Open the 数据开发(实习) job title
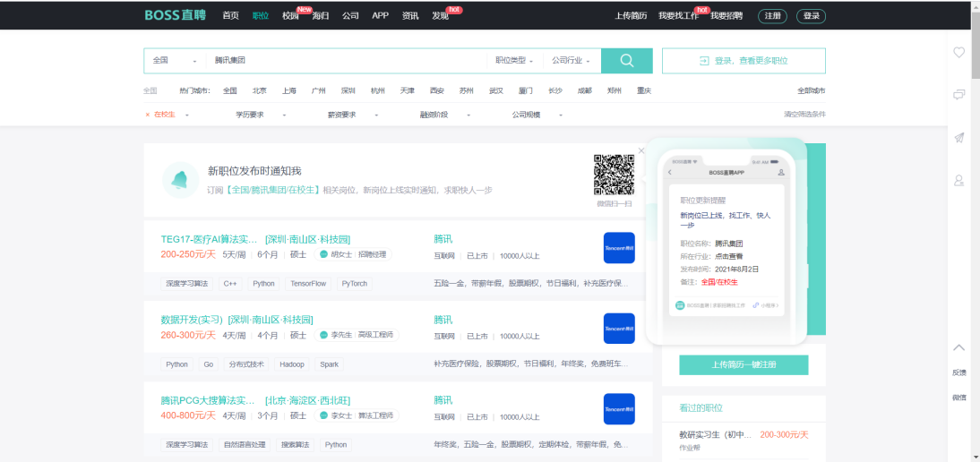This screenshot has width=980, height=462. click(192, 320)
